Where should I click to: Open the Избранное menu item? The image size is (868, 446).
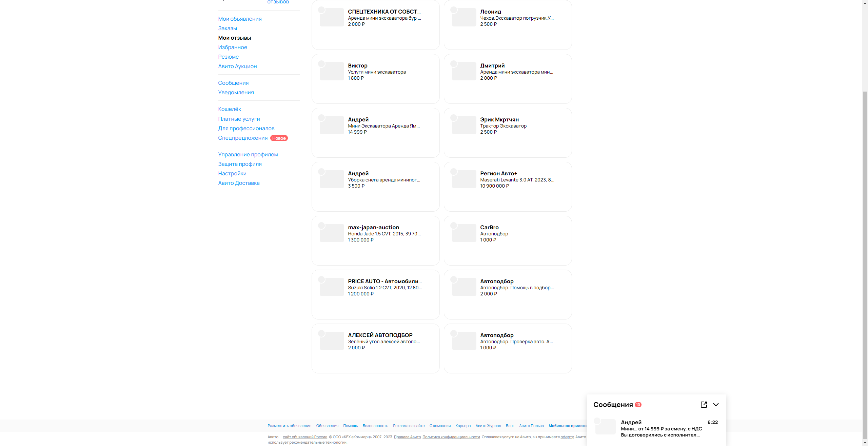[233, 47]
